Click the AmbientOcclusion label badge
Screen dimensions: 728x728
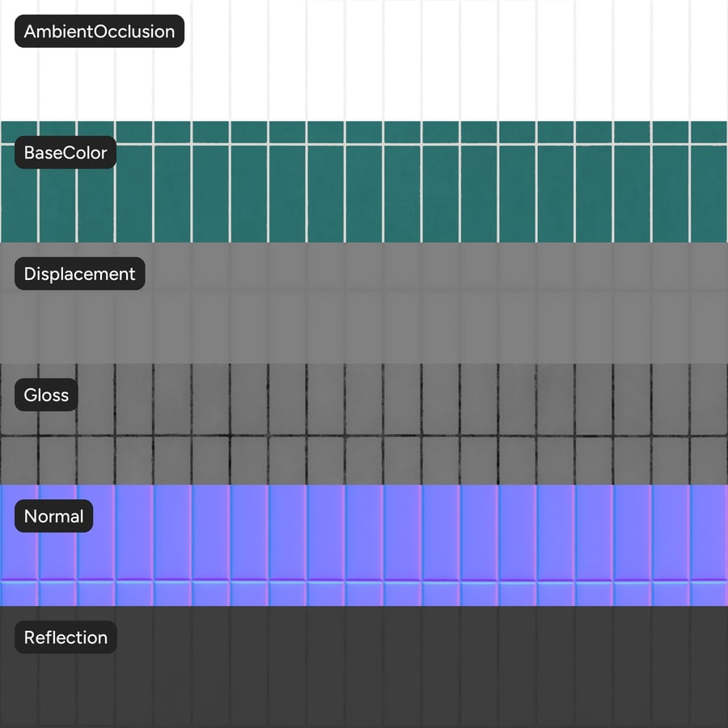tap(99, 32)
